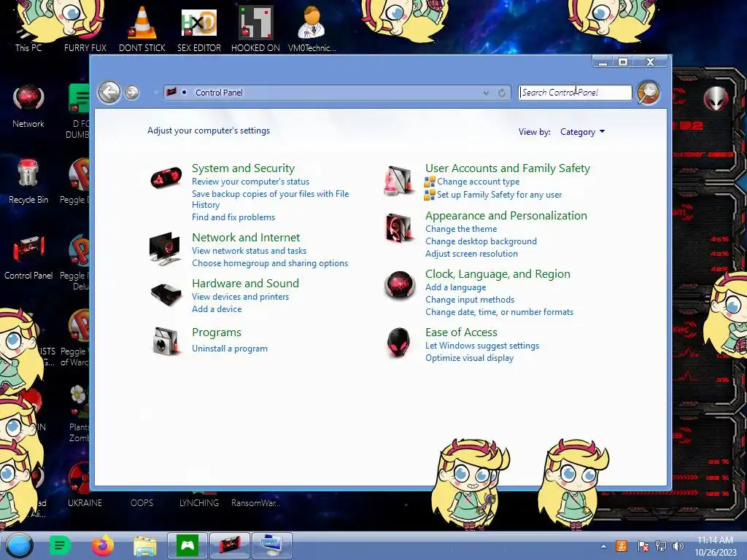Image resolution: width=747 pixels, height=560 pixels.
Task: Switch to the Xbox taskbar window
Action: coord(187,545)
